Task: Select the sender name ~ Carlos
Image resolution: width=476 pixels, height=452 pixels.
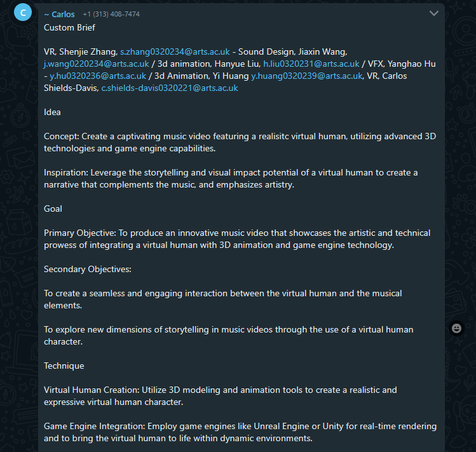Action: tap(59, 14)
